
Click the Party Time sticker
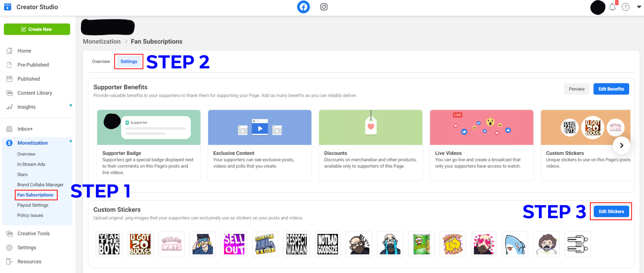tap(453, 244)
